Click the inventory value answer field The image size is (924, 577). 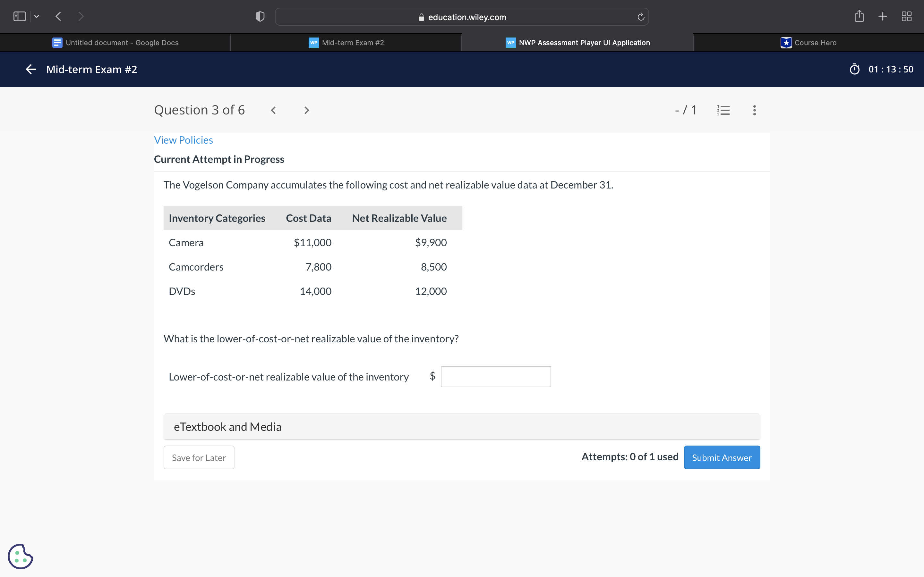click(496, 377)
